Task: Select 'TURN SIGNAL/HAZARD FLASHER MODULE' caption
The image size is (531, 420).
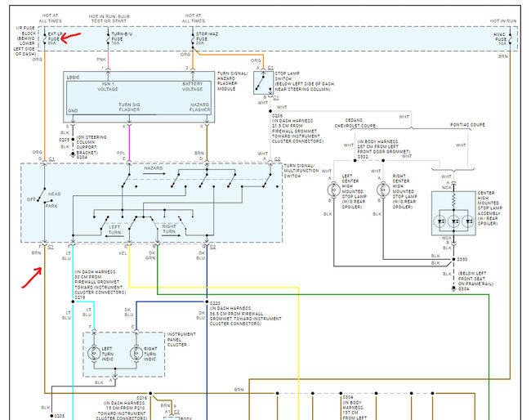Action: coord(232,81)
